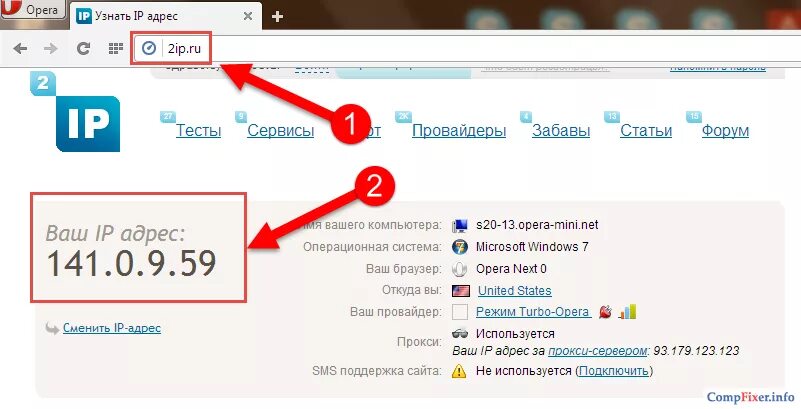Screen dimensions: 801x409
Task: Open the Тесты menu link
Action: [198, 131]
